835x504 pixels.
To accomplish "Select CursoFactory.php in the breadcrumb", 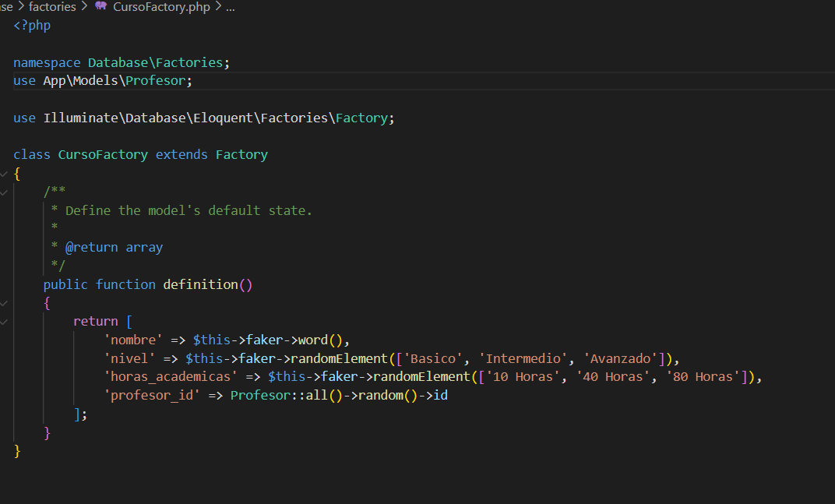I will pos(161,7).
